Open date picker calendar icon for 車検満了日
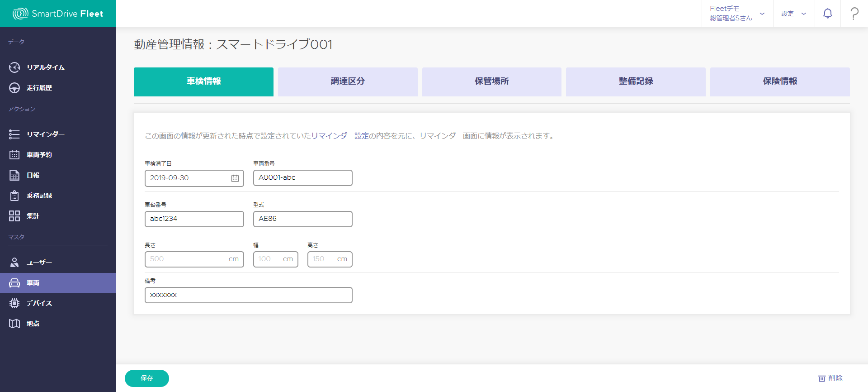The image size is (868, 392). click(235, 178)
